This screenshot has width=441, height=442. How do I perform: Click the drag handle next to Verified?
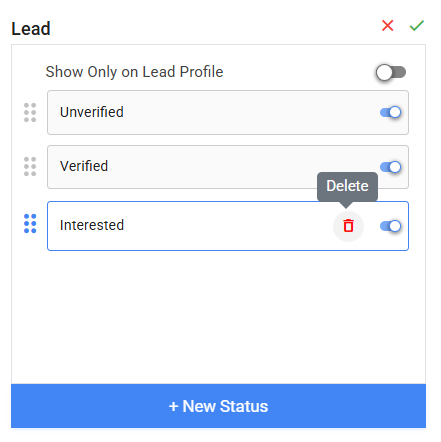[30, 166]
